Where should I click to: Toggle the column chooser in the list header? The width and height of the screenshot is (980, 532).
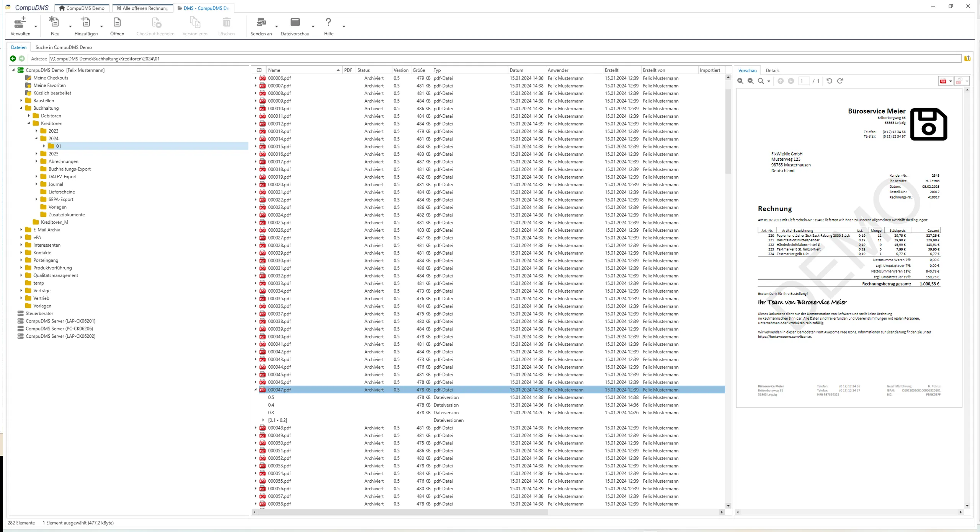pyautogui.click(x=259, y=70)
